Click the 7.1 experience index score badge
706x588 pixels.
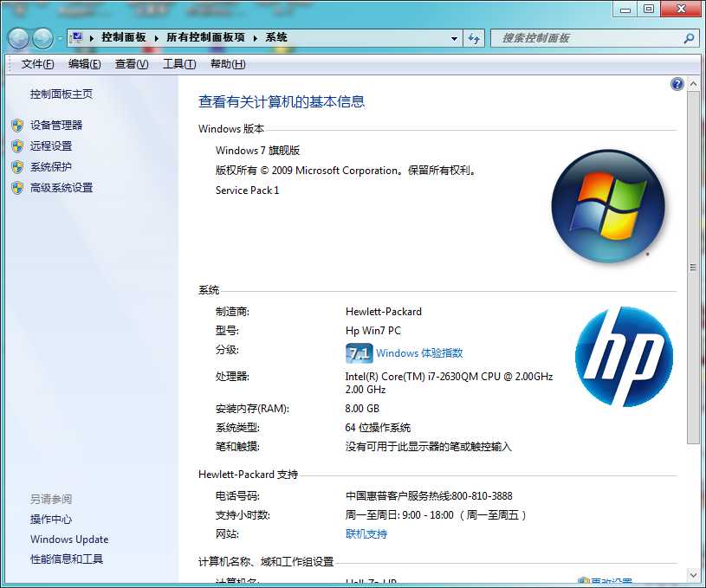359,353
